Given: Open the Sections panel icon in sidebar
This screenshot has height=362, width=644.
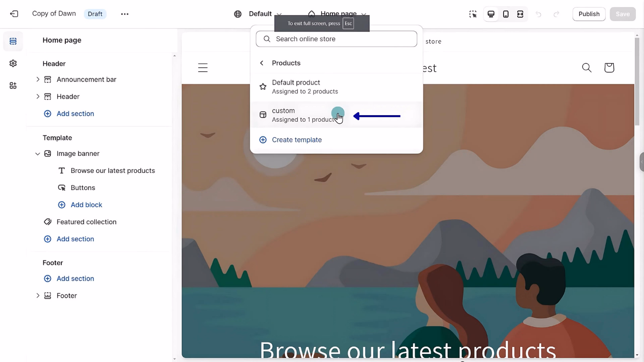Looking at the screenshot, I should [13, 41].
